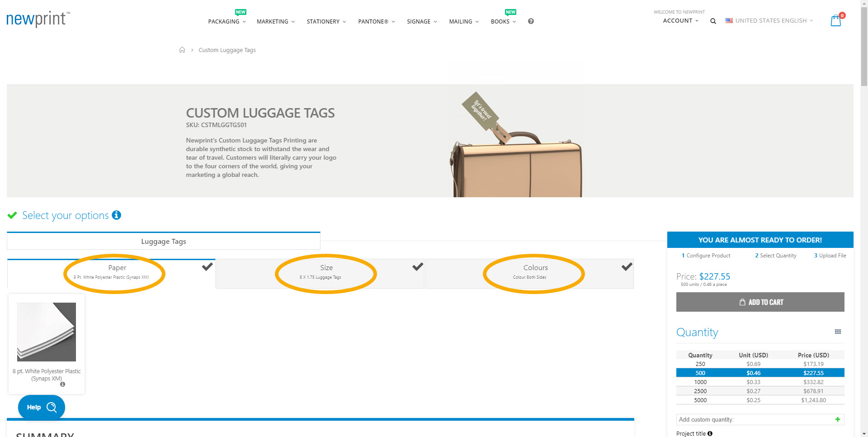Expand the Stationery menu

326,21
